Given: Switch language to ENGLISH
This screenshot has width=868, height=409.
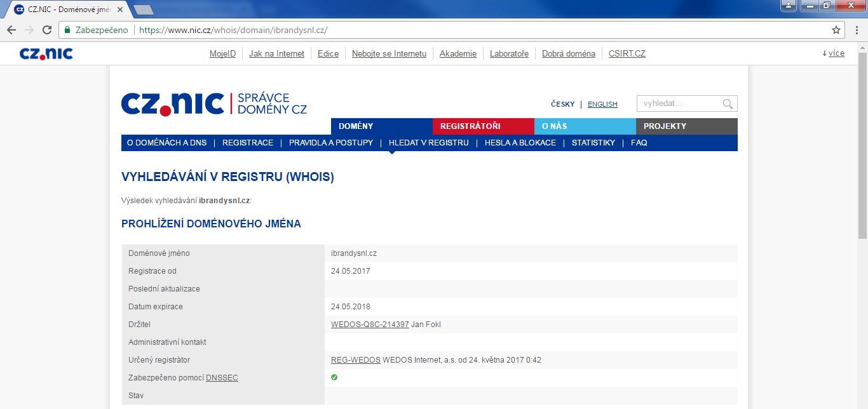Looking at the screenshot, I should [x=602, y=104].
